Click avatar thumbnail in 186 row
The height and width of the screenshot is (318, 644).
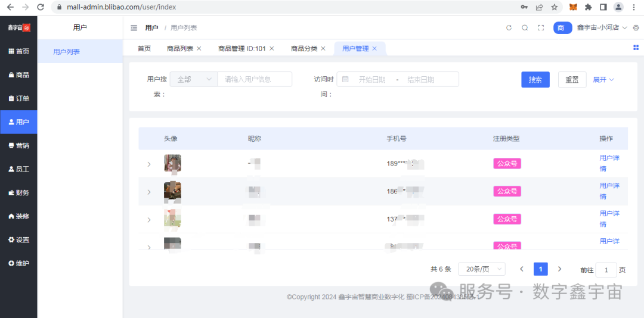(172, 191)
